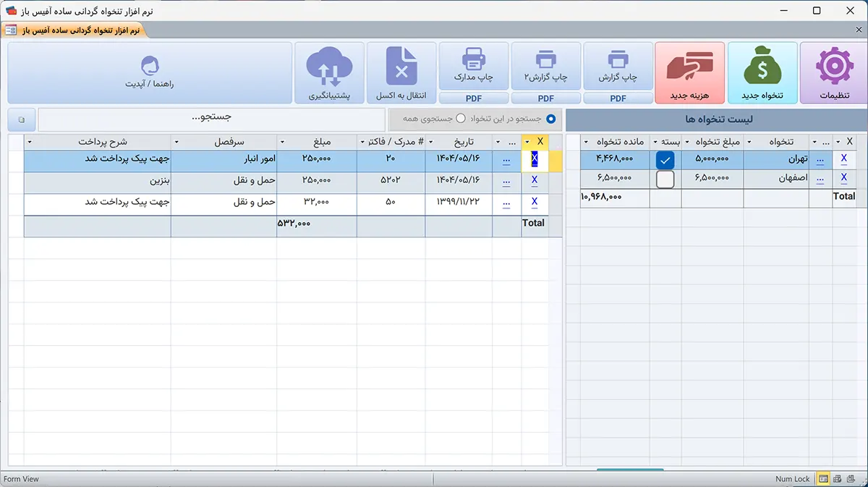Open ... details link for اصفهان
The height and width of the screenshot is (487, 868).
tap(820, 178)
